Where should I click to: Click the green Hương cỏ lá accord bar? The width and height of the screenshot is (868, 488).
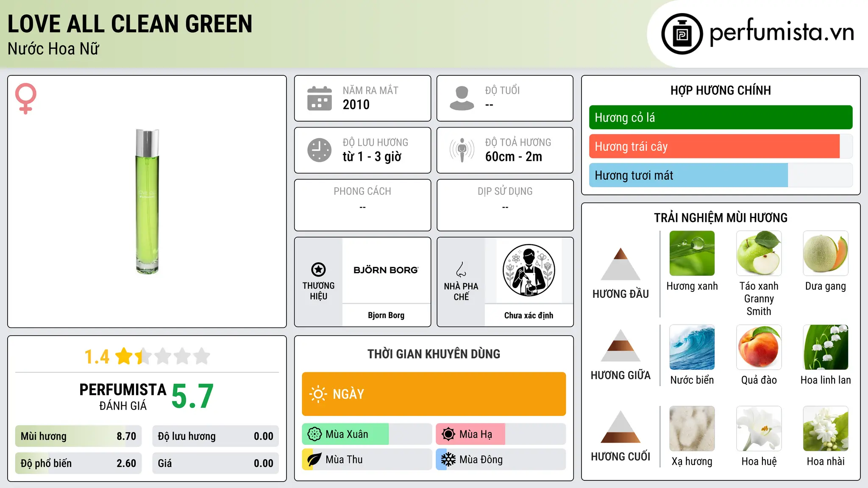[721, 117]
